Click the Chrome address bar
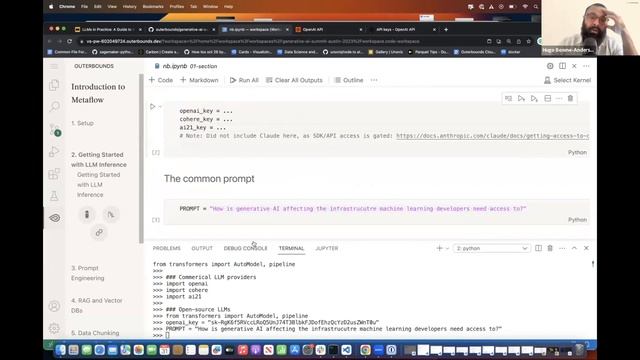640x360 pixels. pyautogui.click(x=282, y=41)
